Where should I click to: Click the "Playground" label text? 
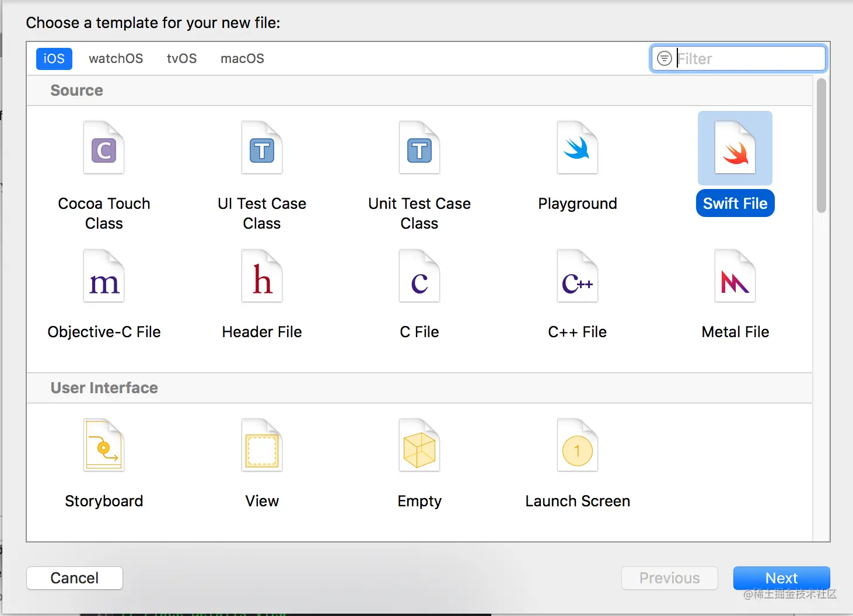coord(578,204)
